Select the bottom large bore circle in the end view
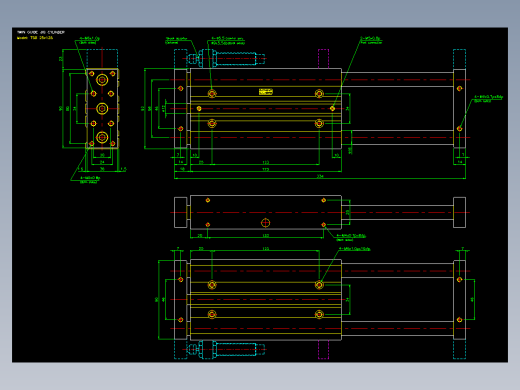Image resolution: width=520 pixels, height=390 pixels. pos(102,137)
